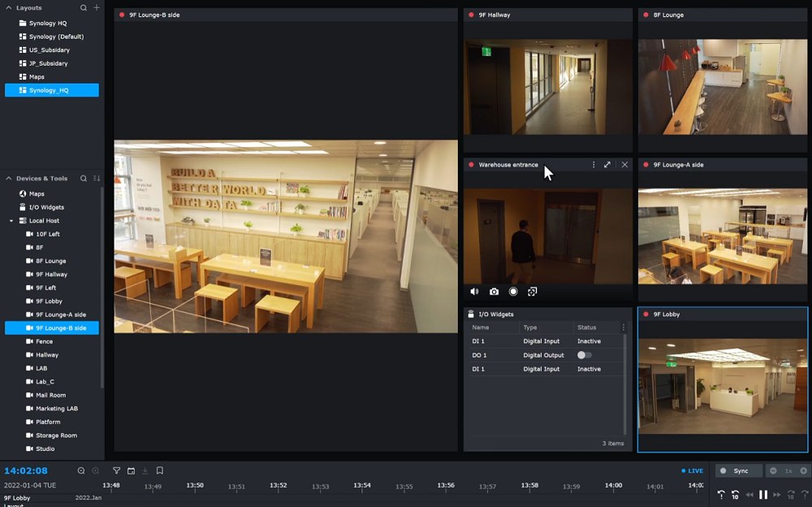Open sort options in Devices & Tools
Image resolution: width=812 pixels, height=507 pixels.
(97, 178)
